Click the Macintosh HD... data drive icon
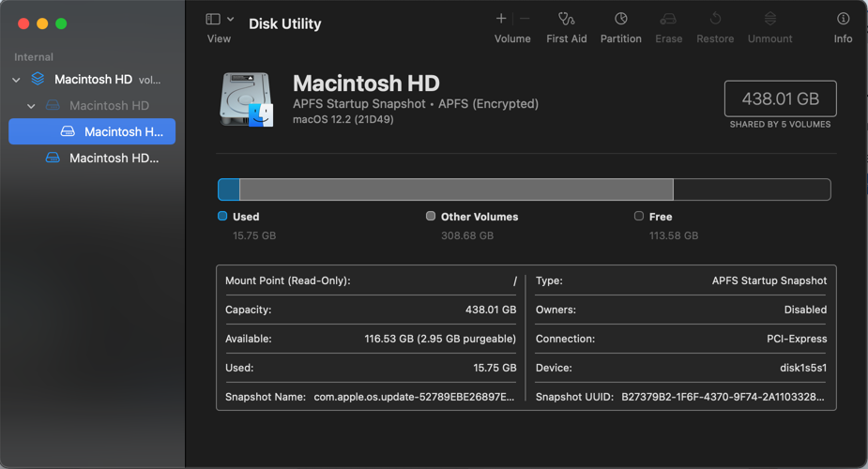The image size is (868, 469). coord(53,158)
